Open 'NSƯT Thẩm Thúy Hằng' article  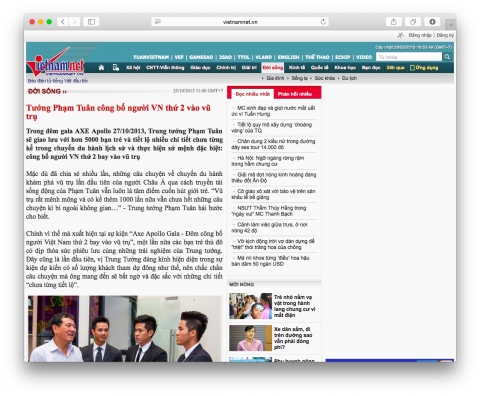(x=269, y=211)
